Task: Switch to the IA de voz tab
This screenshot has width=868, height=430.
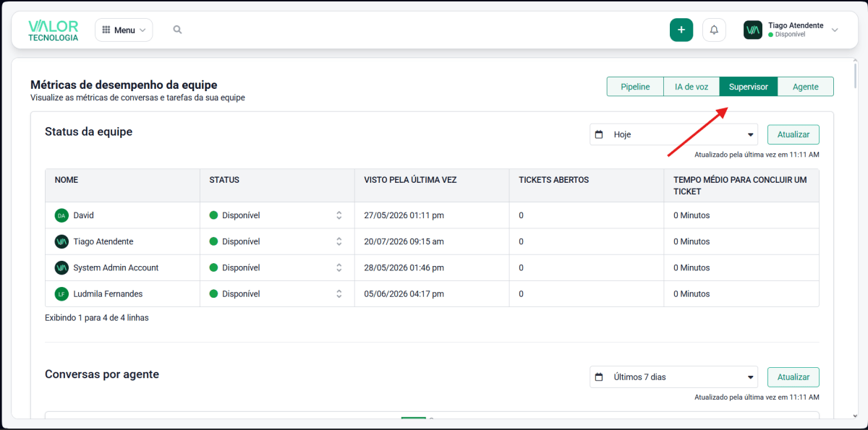Action: point(692,87)
